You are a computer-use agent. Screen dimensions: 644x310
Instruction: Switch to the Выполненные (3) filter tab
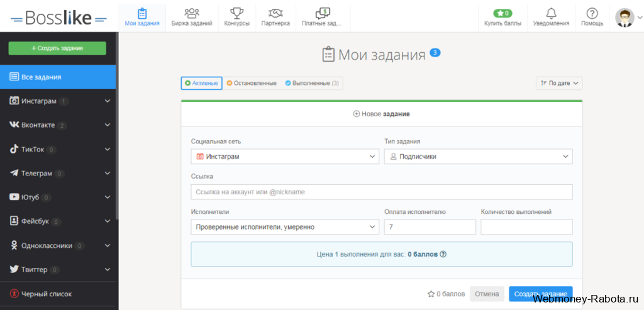(x=312, y=83)
